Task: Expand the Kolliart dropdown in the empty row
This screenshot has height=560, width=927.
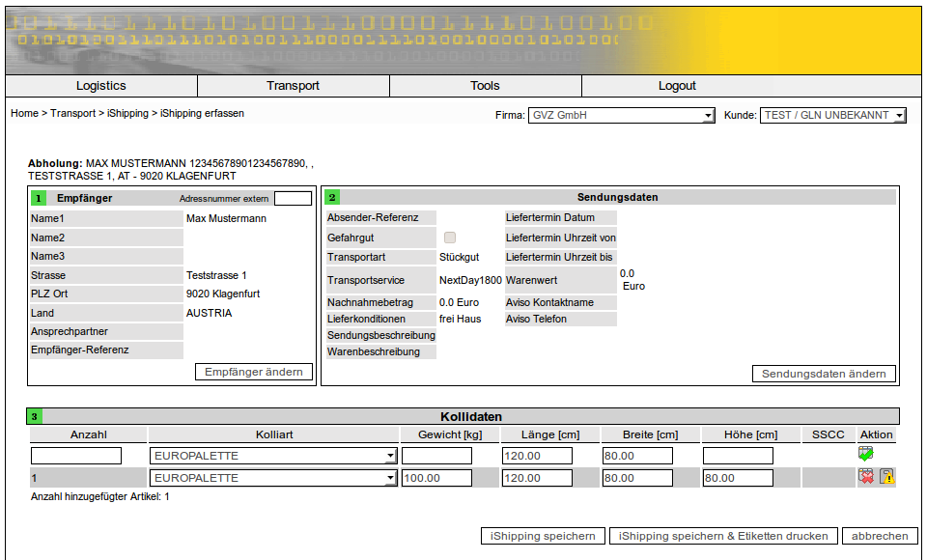Action: point(273,456)
